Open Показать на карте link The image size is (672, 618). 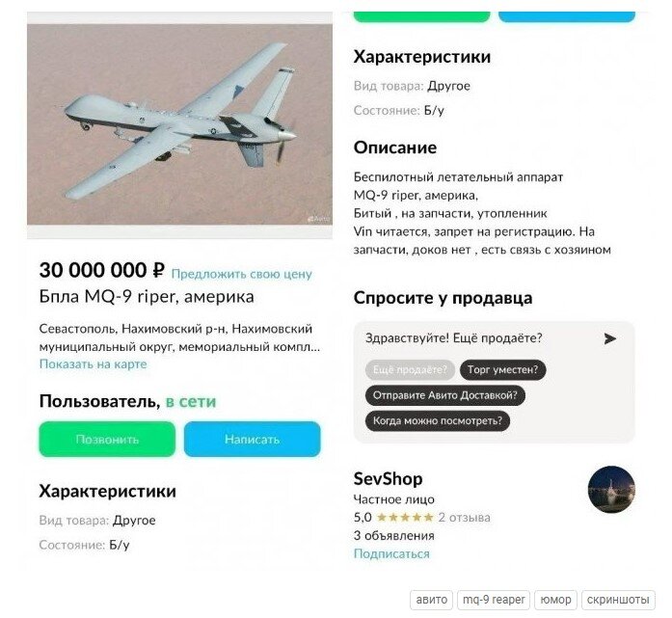(93, 363)
